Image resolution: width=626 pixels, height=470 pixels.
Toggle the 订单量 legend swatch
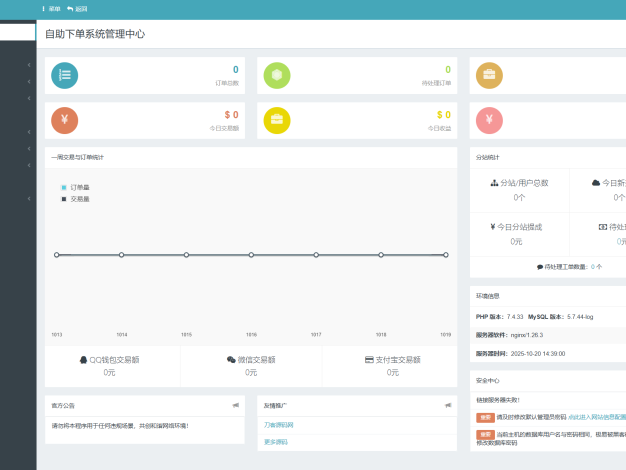pyautogui.click(x=63, y=187)
